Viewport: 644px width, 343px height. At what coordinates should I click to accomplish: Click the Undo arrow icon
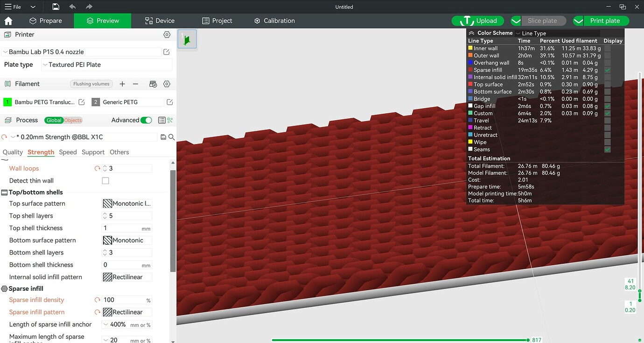click(72, 7)
